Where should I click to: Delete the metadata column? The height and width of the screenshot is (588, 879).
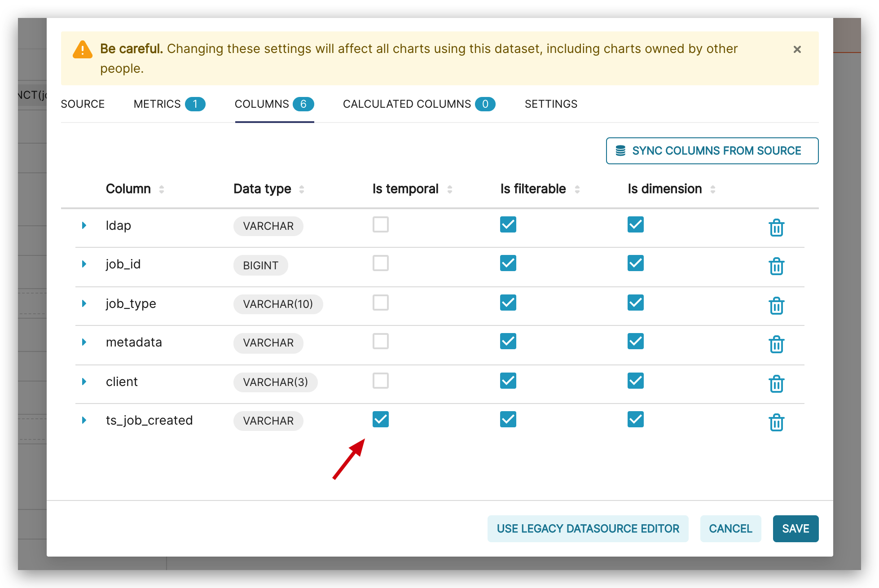coord(777,345)
